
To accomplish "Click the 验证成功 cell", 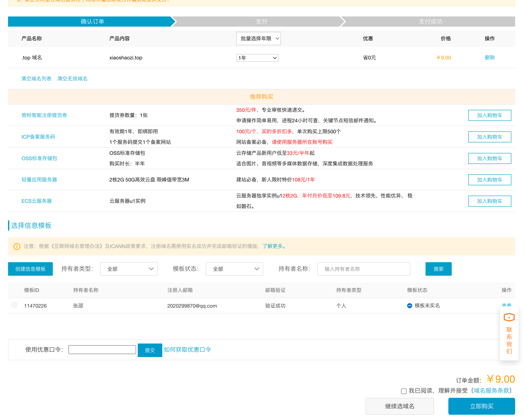I will pos(275,306).
